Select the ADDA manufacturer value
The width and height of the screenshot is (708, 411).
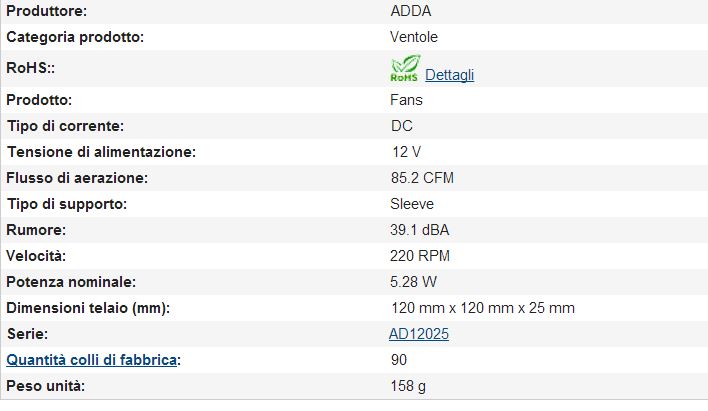pos(410,11)
